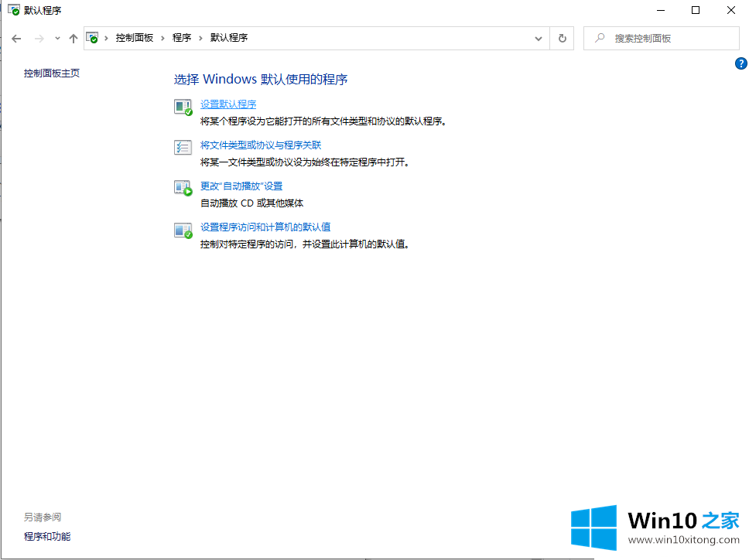The height and width of the screenshot is (560, 749).
Task: Click description 将某一文件类型或协议设为始终在特定程序中打开
Action: (305, 162)
